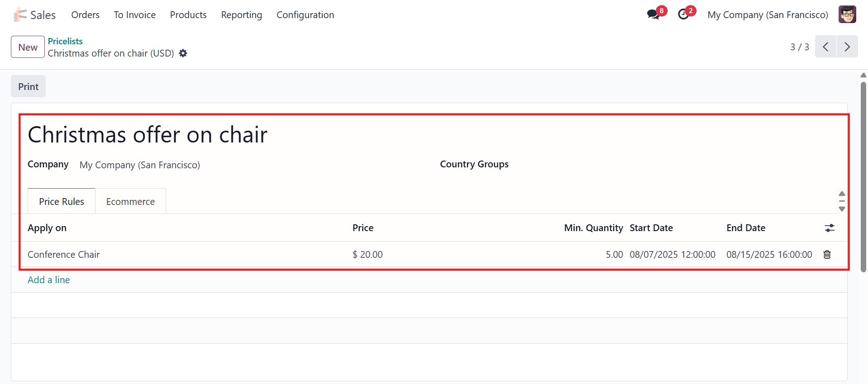Screen dimensions: 868x384
Task: Open company switcher My Company (San Francisco)
Action: point(768,15)
